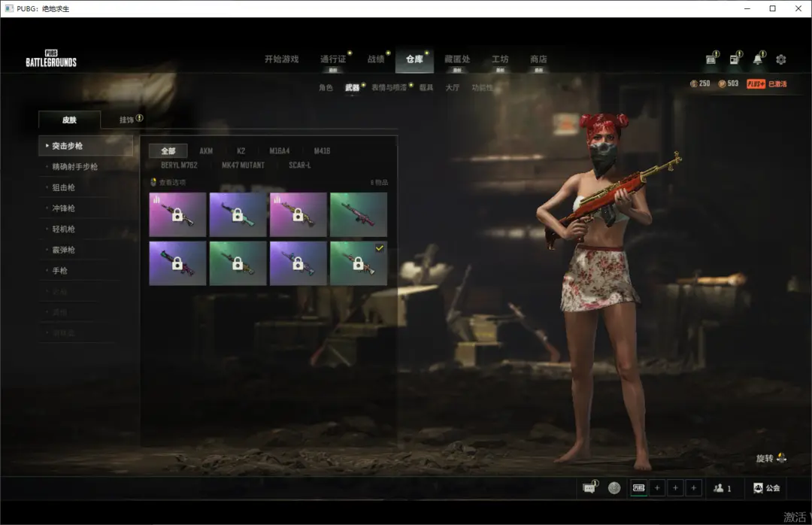Click the 旋转 rotate control icon

(x=781, y=458)
